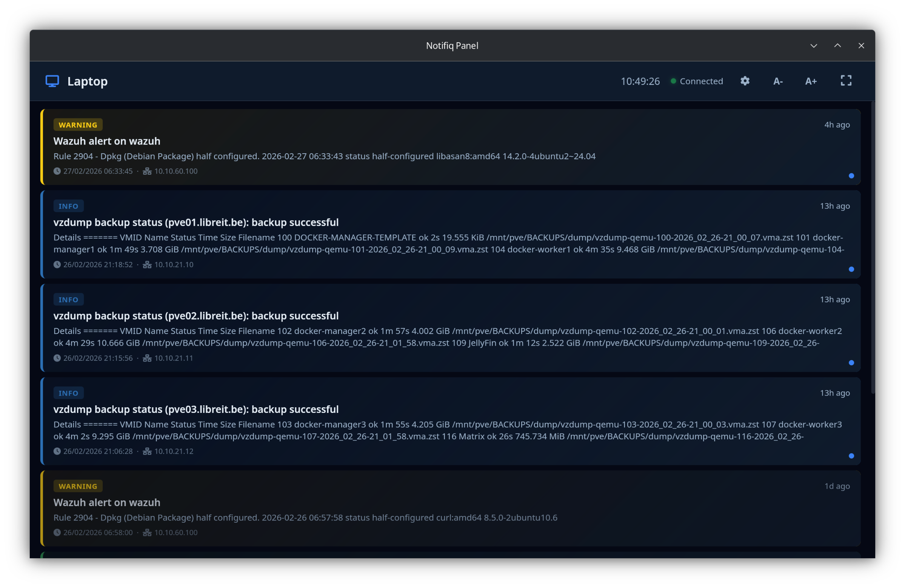Viewport: 905px width, 588px height.
Task: Click the network icon beside 10.10.21.12
Action: coord(147,451)
